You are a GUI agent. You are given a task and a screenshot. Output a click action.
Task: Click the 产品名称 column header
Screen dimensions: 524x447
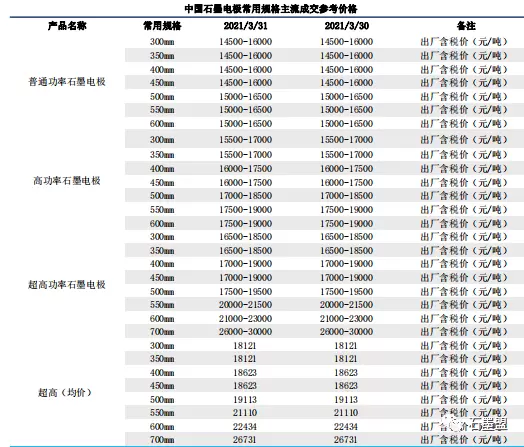(x=67, y=26)
